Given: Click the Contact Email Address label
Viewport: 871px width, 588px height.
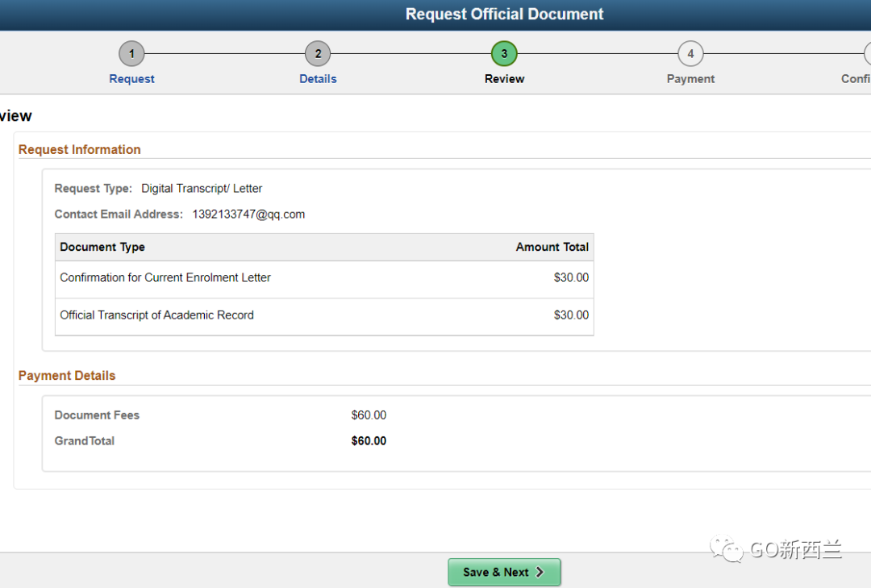Looking at the screenshot, I should click(x=119, y=214).
